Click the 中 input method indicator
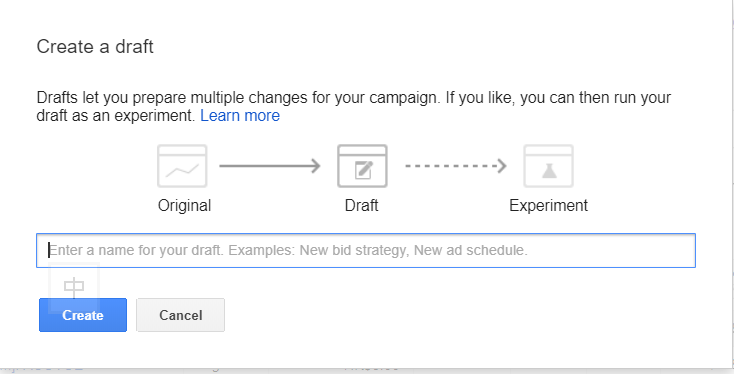 point(74,288)
